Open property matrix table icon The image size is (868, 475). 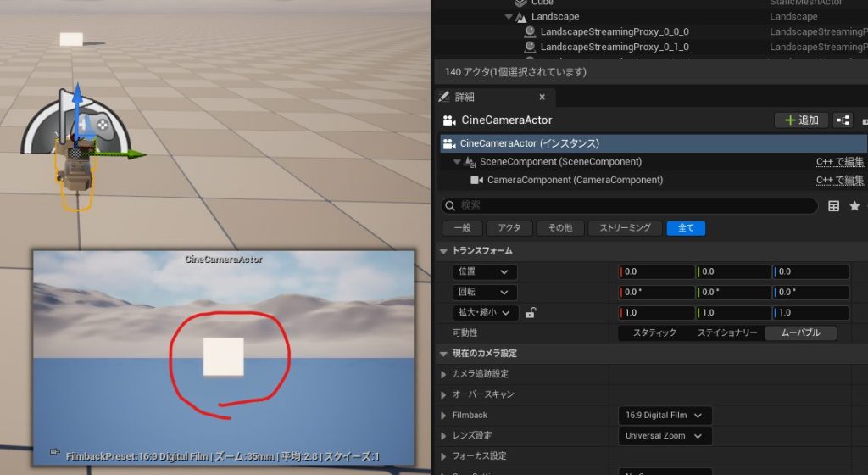(x=833, y=206)
